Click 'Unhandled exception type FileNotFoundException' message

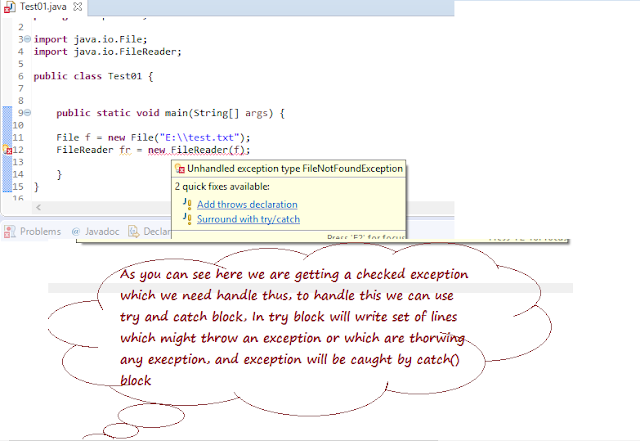[x=295, y=169]
